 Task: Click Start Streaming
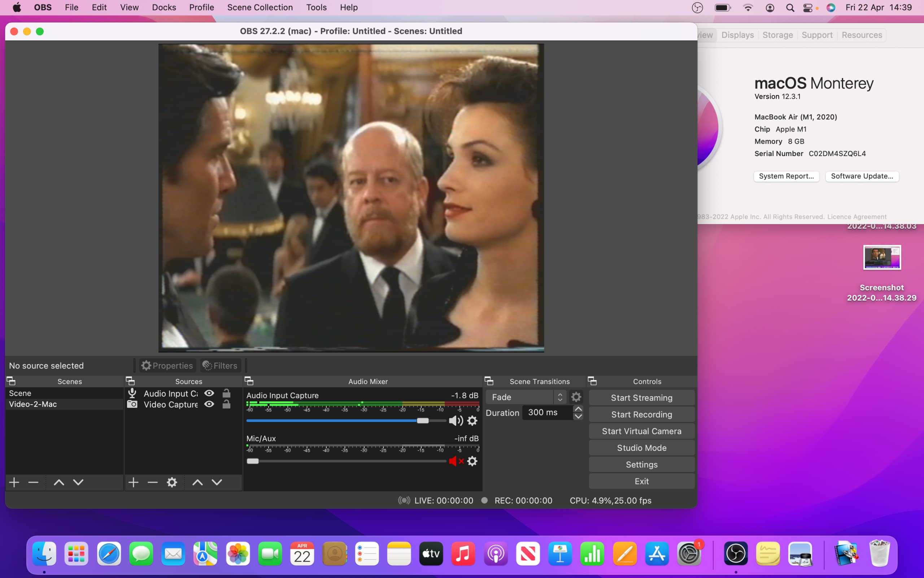tap(641, 398)
